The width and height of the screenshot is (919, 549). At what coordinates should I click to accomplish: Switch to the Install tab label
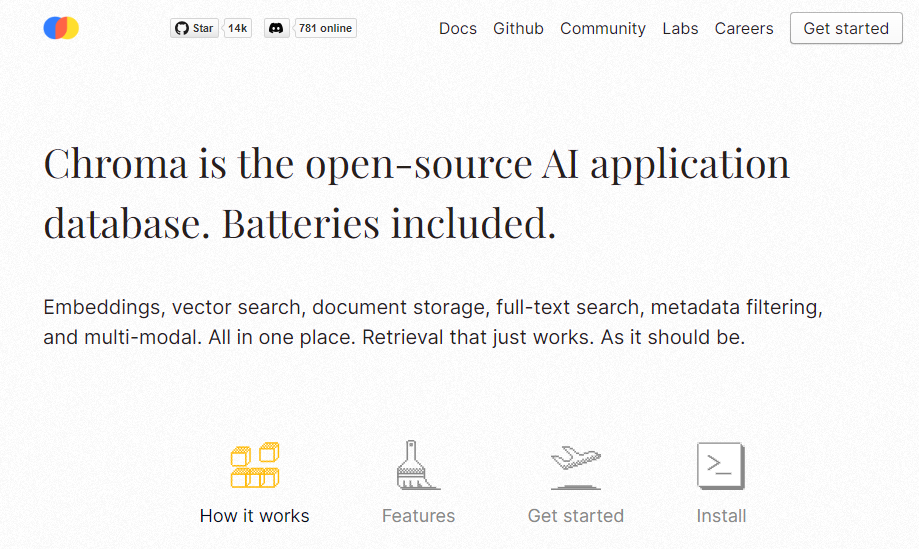[x=721, y=516]
